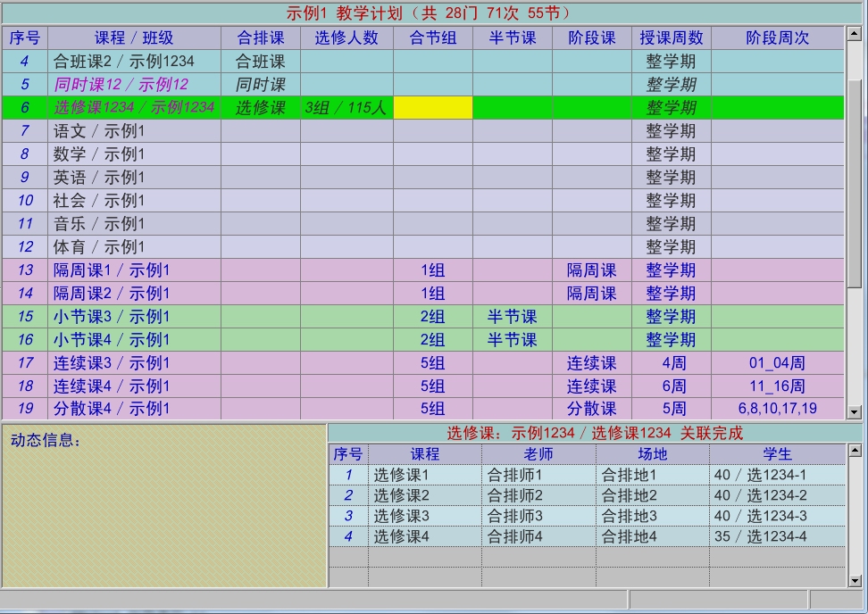Select row 小节课4 / 示例1

[423, 340]
